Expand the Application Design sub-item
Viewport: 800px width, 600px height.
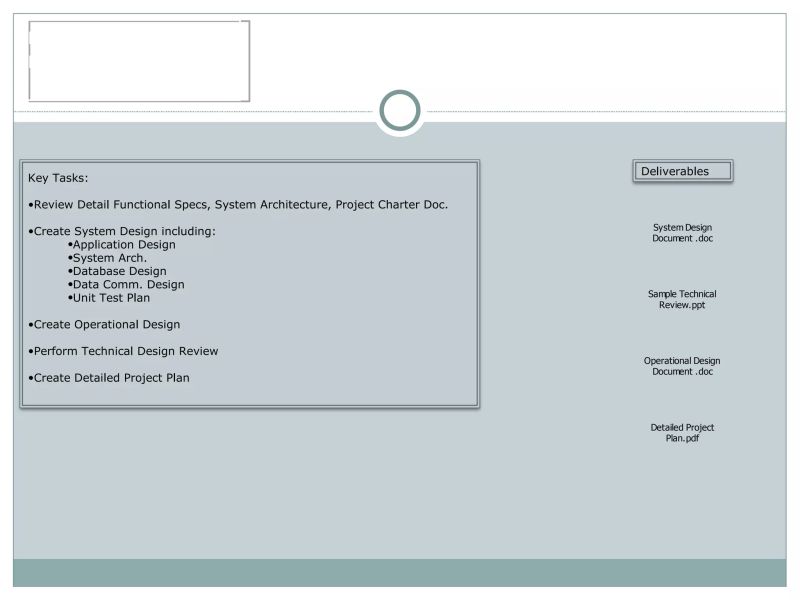point(124,244)
